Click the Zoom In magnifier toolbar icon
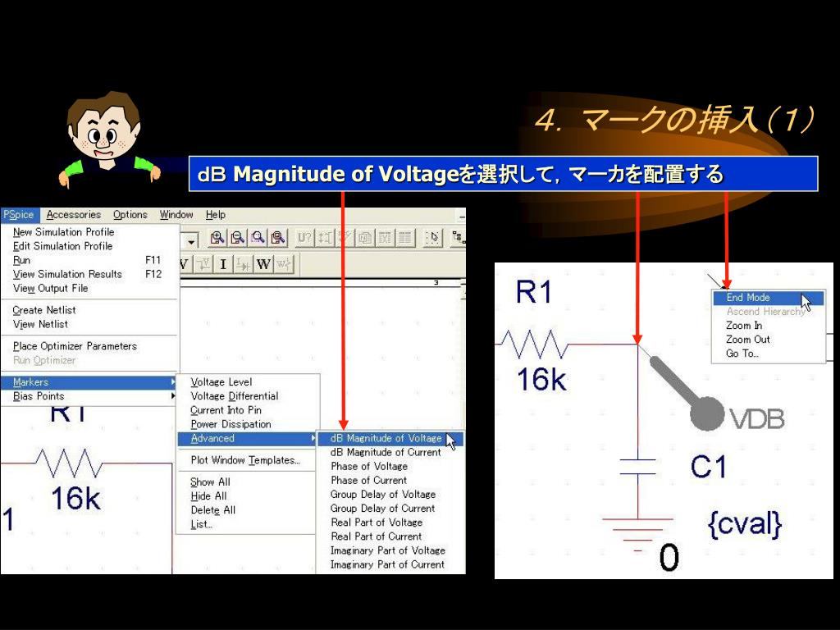 click(x=217, y=237)
